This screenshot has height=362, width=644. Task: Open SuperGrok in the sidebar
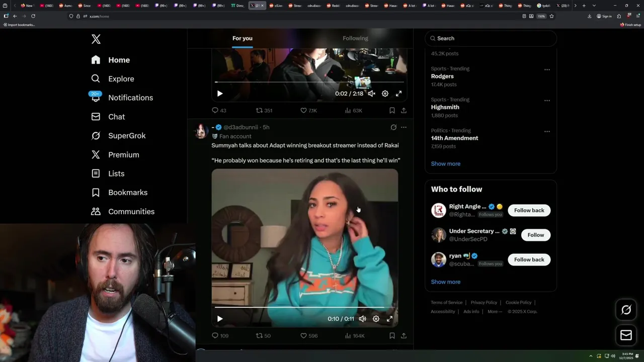click(118, 136)
